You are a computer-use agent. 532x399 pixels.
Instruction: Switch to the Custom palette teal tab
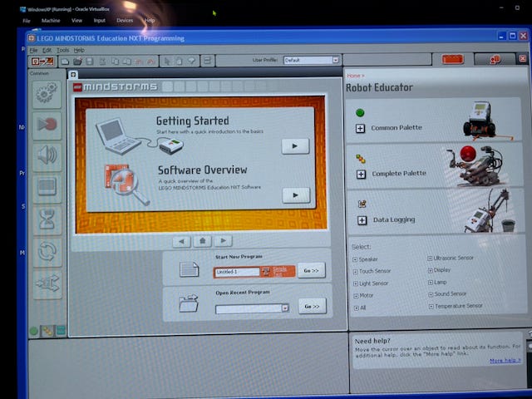click(x=61, y=331)
